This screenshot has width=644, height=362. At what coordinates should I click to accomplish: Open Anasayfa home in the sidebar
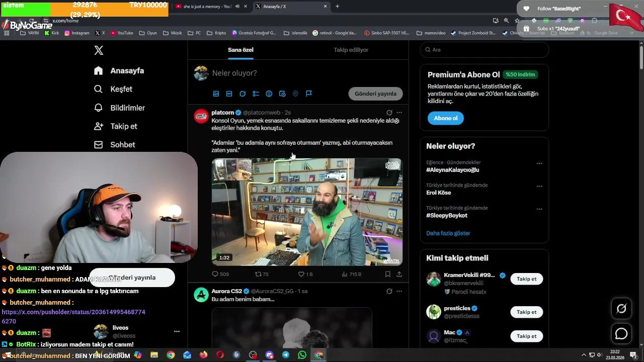(x=119, y=71)
